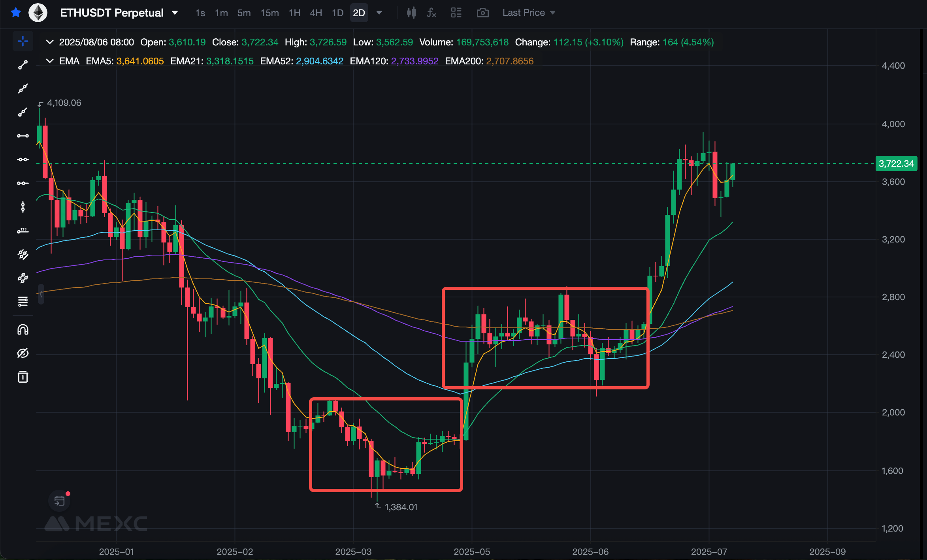Switch to the 15m timeframe
The width and height of the screenshot is (927, 560).
click(x=269, y=13)
